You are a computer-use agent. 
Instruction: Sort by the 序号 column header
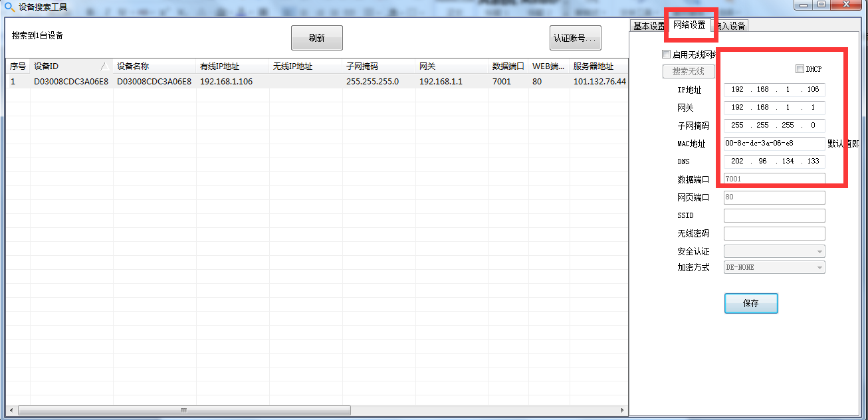pyautogui.click(x=18, y=66)
